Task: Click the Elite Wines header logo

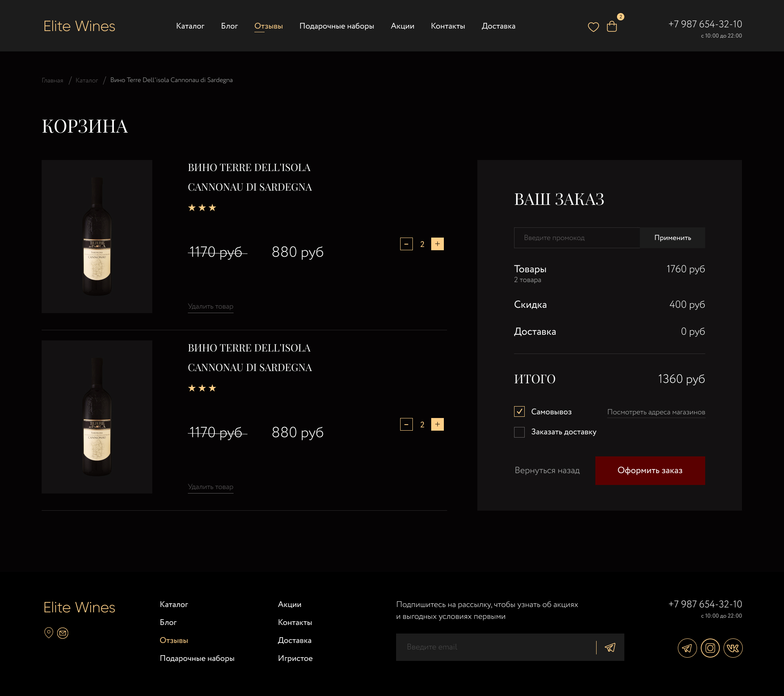Action: [79, 26]
